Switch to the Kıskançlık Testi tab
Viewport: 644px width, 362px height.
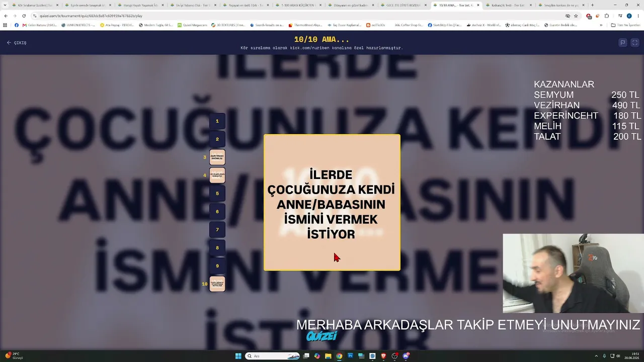coord(508,5)
